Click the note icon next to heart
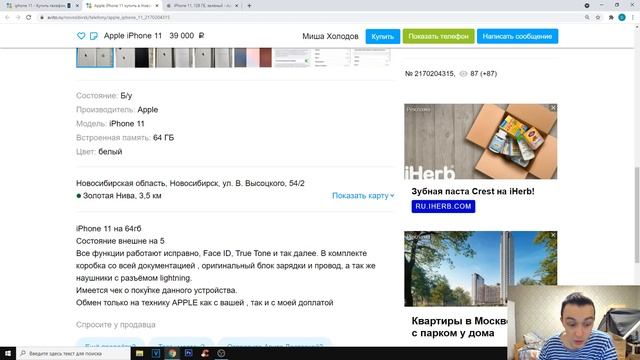This screenshot has width=640, height=360. [93, 36]
